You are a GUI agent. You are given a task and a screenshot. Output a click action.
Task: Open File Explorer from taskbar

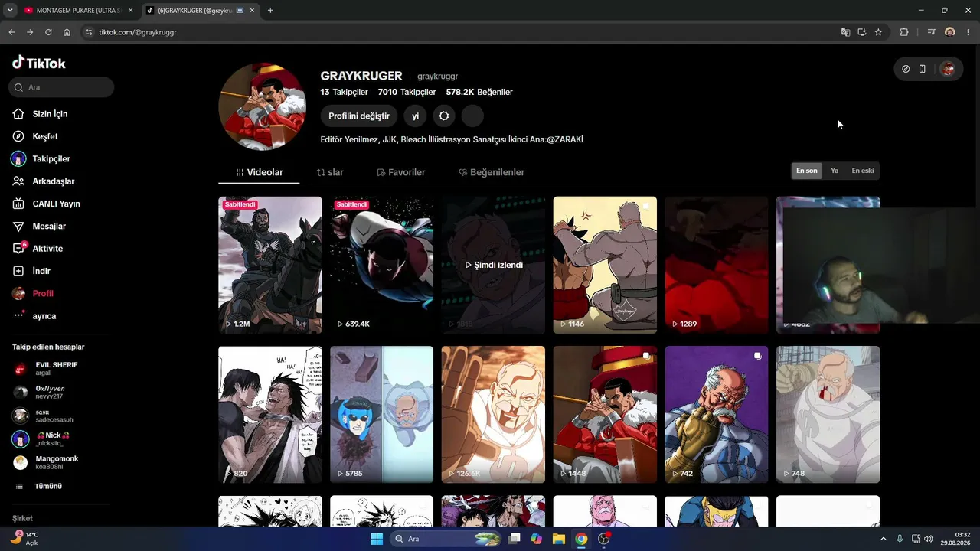559,539
